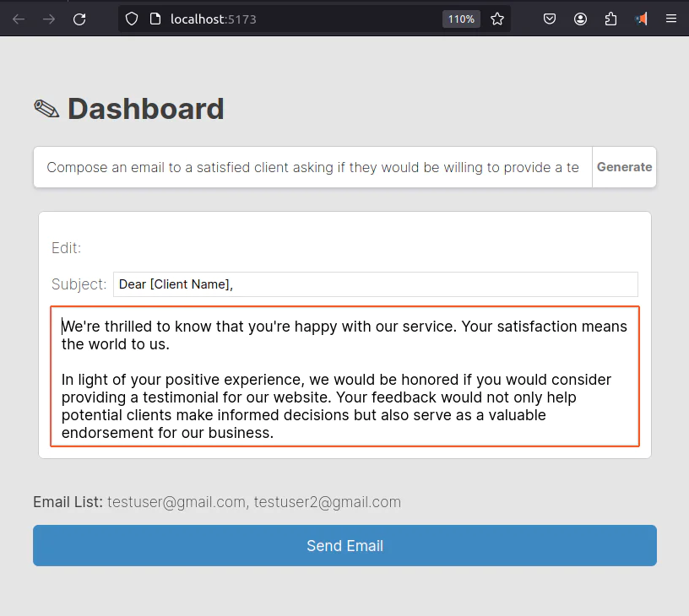689x616 pixels.
Task: Click testuser2@gmail.com in the Email List
Action: coord(328,502)
